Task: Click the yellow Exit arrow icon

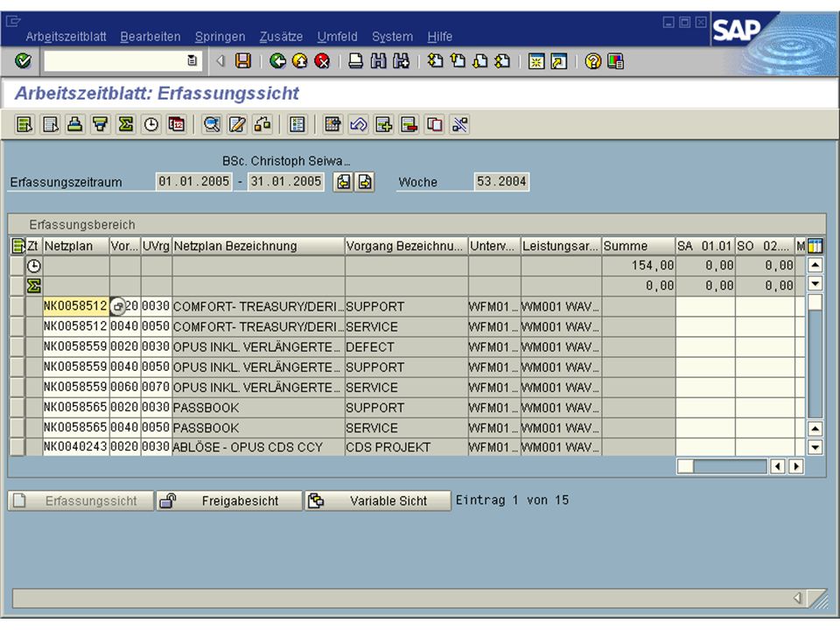Action: click(x=300, y=61)
